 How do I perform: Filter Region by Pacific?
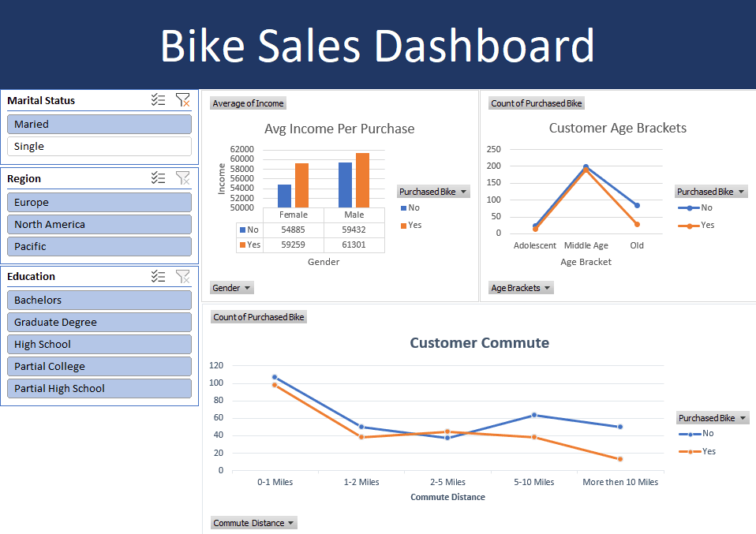coord(99,247)
